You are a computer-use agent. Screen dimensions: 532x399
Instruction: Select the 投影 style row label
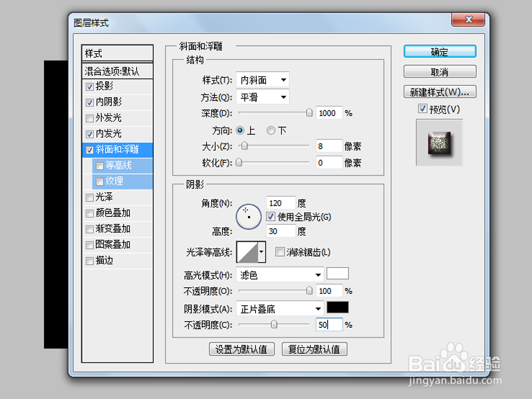click(x=104, y=86)
